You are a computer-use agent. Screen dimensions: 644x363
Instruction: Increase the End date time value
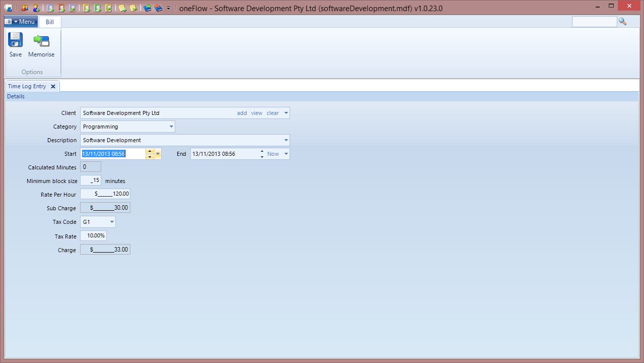click(262, 151)
